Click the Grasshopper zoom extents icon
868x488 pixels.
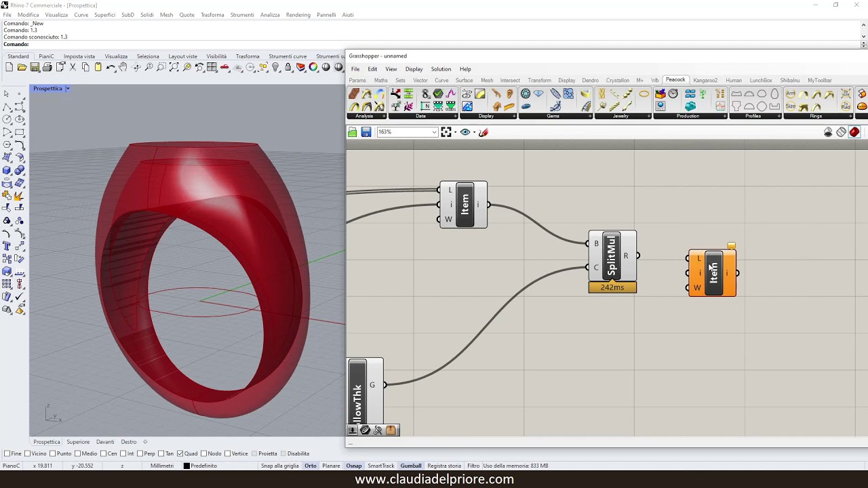[x=446, y=132]
